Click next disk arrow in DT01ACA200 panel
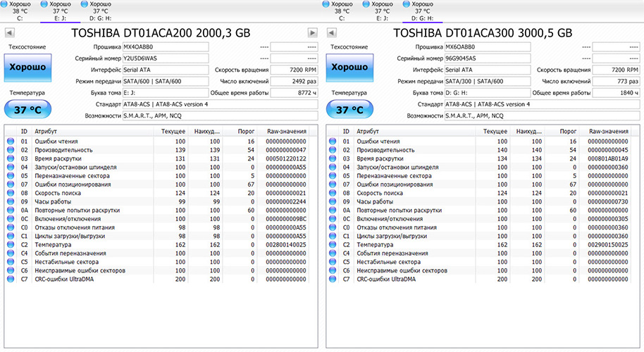 click(x=312, y=33)
